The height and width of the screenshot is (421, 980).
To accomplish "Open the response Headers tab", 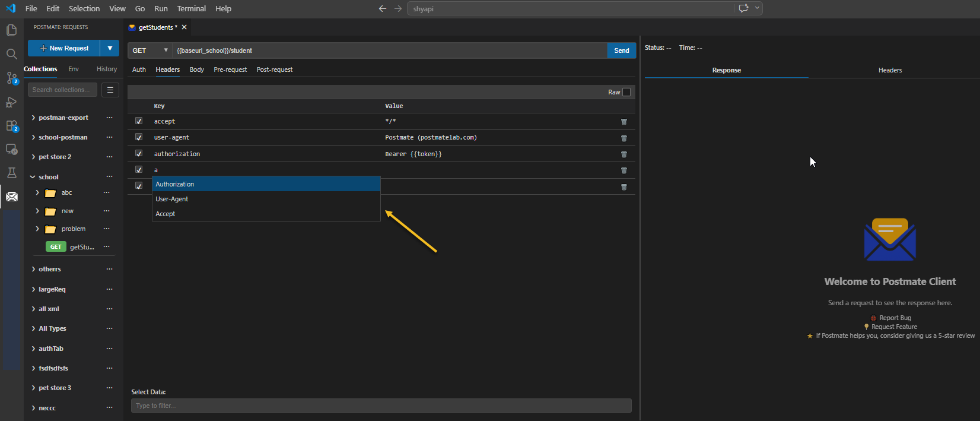I will (890, 70).
